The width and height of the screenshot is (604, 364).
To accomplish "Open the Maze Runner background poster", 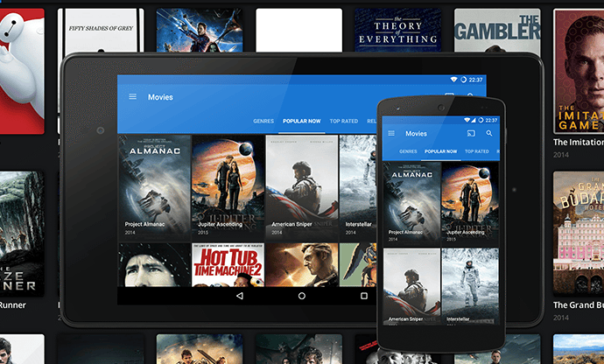I will (x=22, y=234).
